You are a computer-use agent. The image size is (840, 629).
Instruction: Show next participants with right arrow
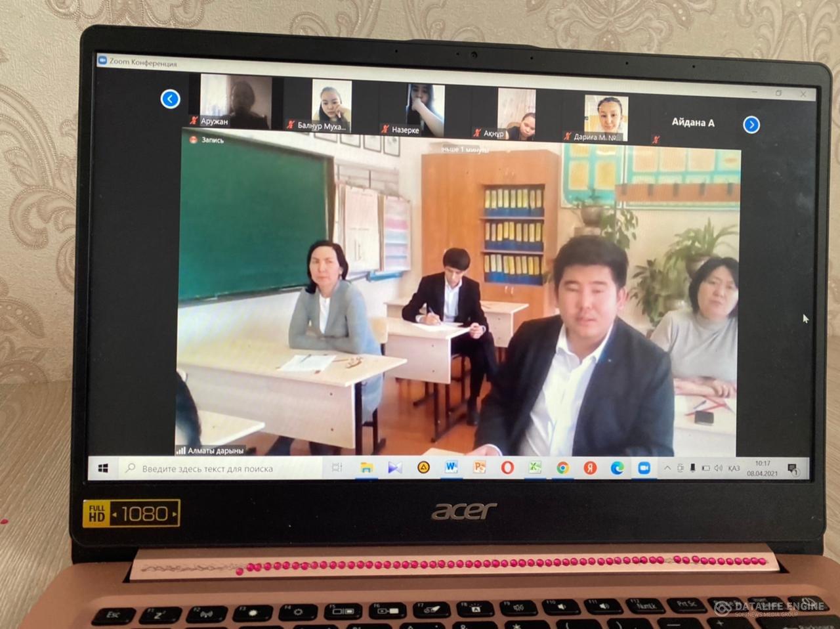click(751, 125)
